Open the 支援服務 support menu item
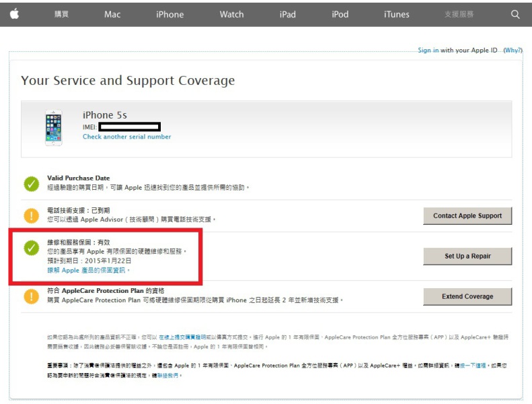 459,14
